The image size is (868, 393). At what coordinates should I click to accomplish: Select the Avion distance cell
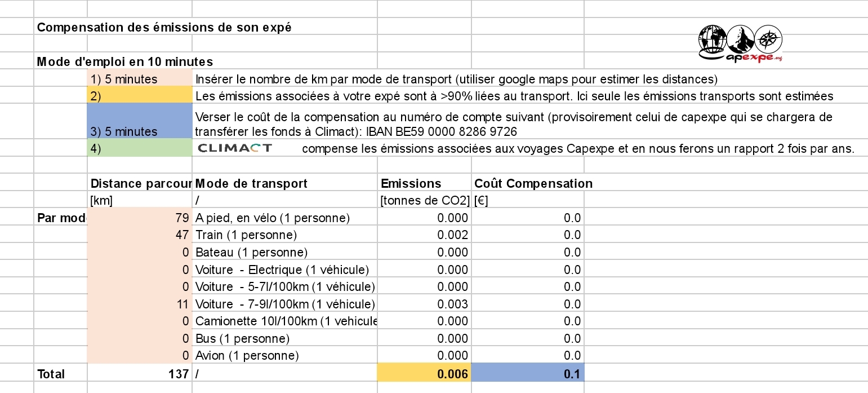pos(140,356)
